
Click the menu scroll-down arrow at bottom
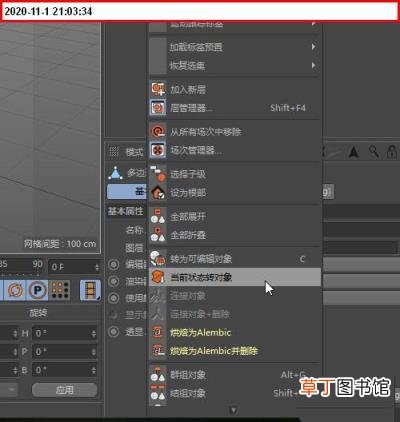[x=233, y=410]
